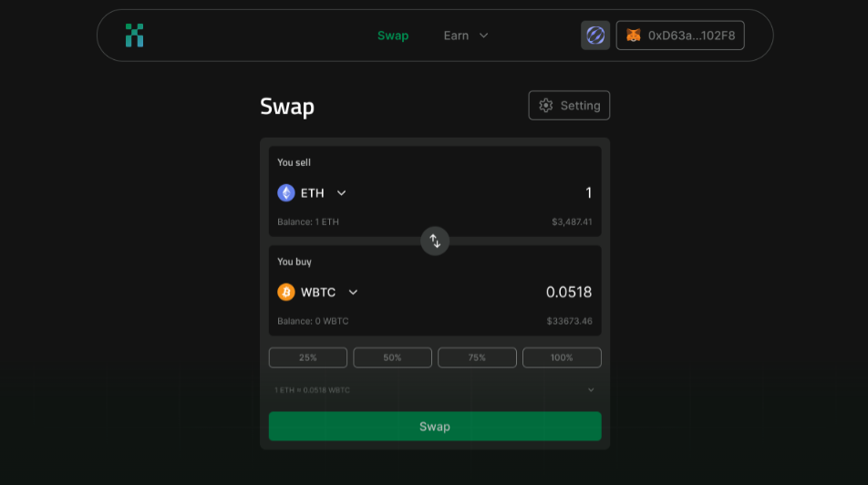The width and height of the screenshot is (868, 485).
Task: Click the green pixel logo in the header
Action: click(x=135, y=36)
